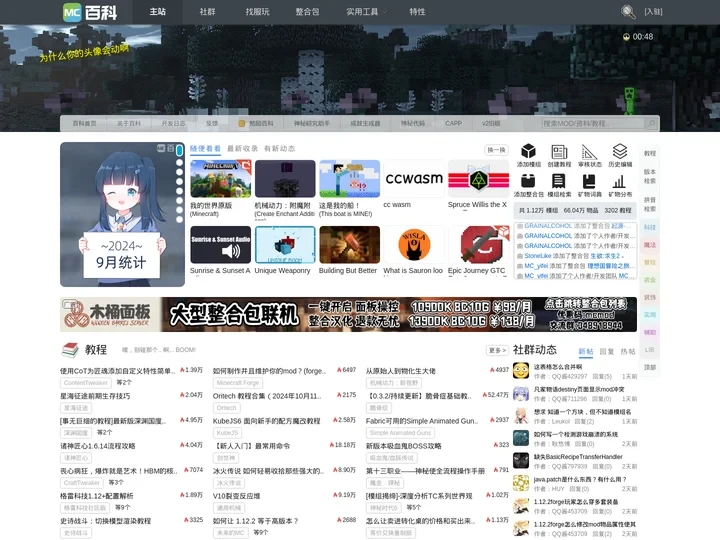The height and width of the screenshot is (540, 720).
Task: Click the [入驻] link in header
Action: point(653,12)
